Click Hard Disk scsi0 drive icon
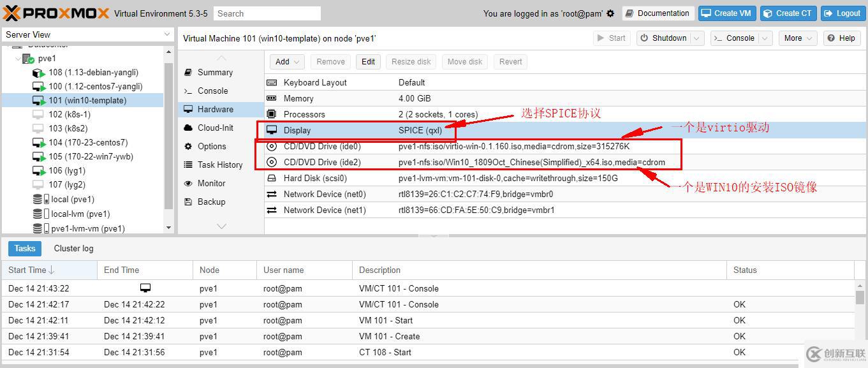Image resolution: width=868 pixels, height=368 pixels. click(272, 178)
